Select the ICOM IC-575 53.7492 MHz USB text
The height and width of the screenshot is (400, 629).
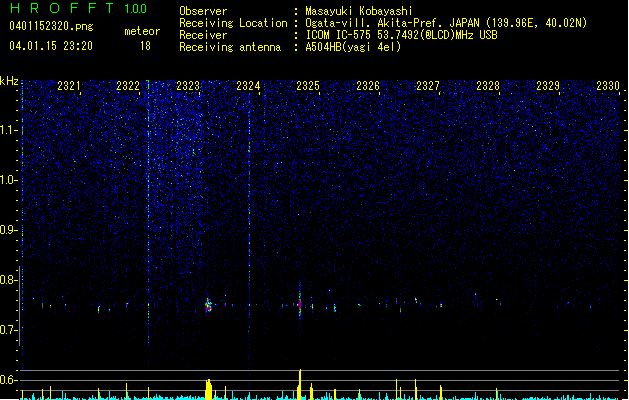pyautogui.click(x=401, y=35)
